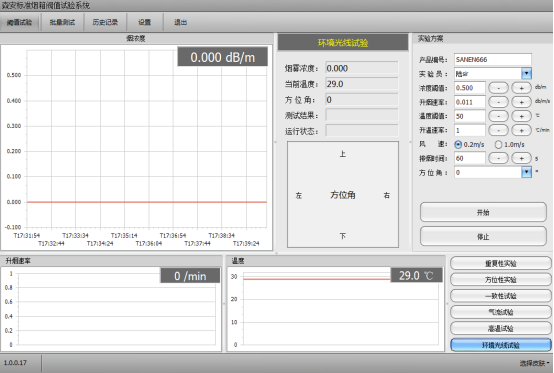This screenshot has height=373, width=554.
Task: Increase 升温速率 with plus button
Action: click(521, 130)
